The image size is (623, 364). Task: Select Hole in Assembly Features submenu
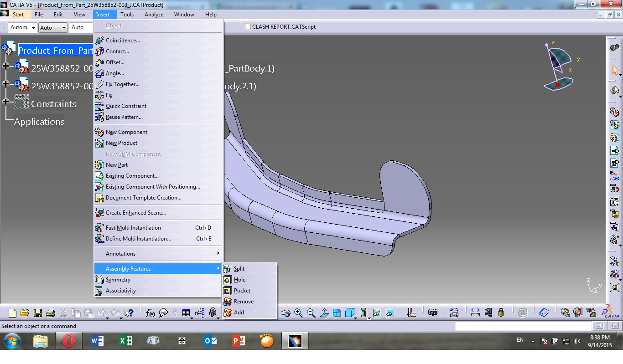pos(249,279)
